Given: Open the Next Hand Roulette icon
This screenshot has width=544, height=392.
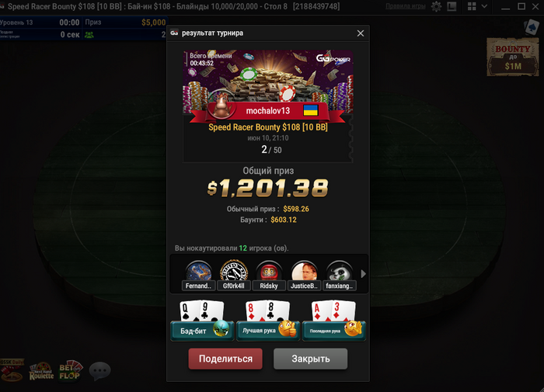Looking at the screenshot, I should (41, 372).
